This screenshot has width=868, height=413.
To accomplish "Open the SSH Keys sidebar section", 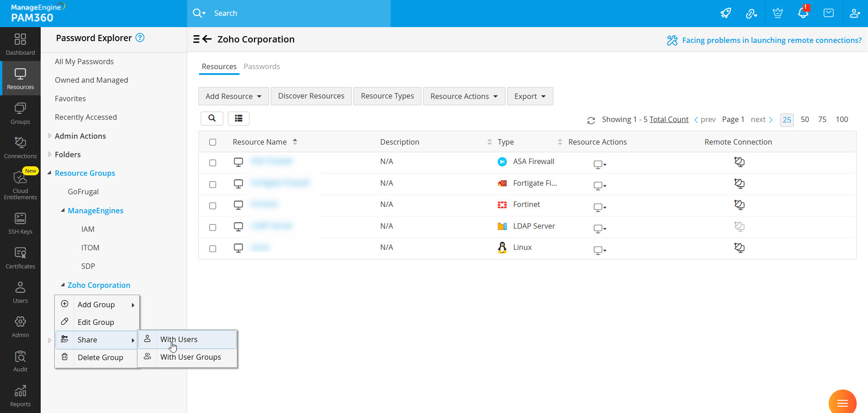I will point(20,224).
